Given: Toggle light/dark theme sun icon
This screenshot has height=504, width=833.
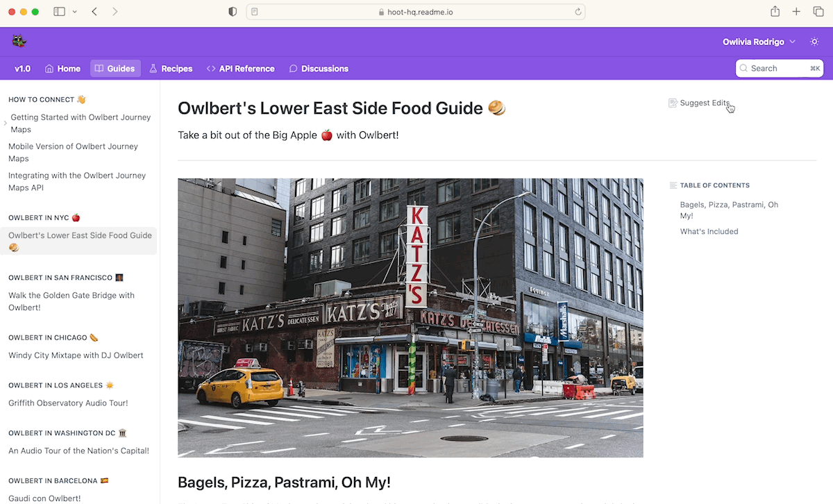Looking at the screenshot, I should click(814, 42).
